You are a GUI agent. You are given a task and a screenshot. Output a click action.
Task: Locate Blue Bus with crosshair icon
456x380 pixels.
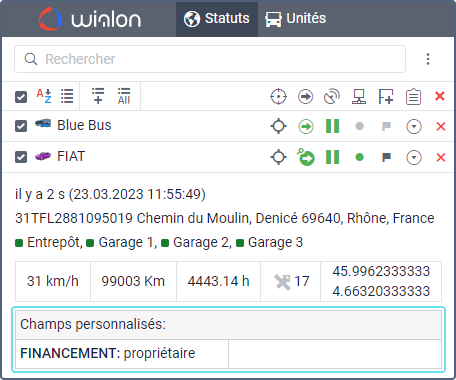pos(279,126)
